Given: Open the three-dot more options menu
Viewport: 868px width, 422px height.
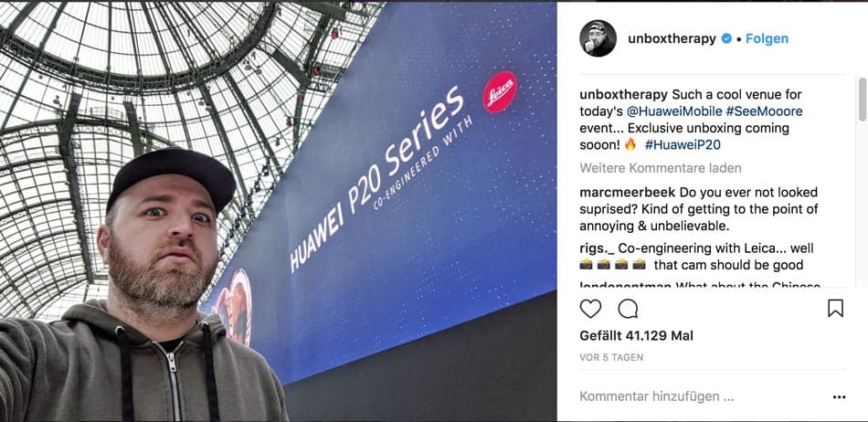Looking at the screenshot, I should [839, 397].
